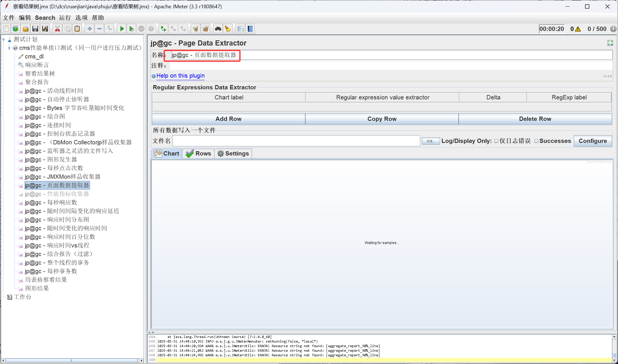The image size is (618, 364).
Task: Click the horizontal scrollbar under the tree
Action: point(72,361)
